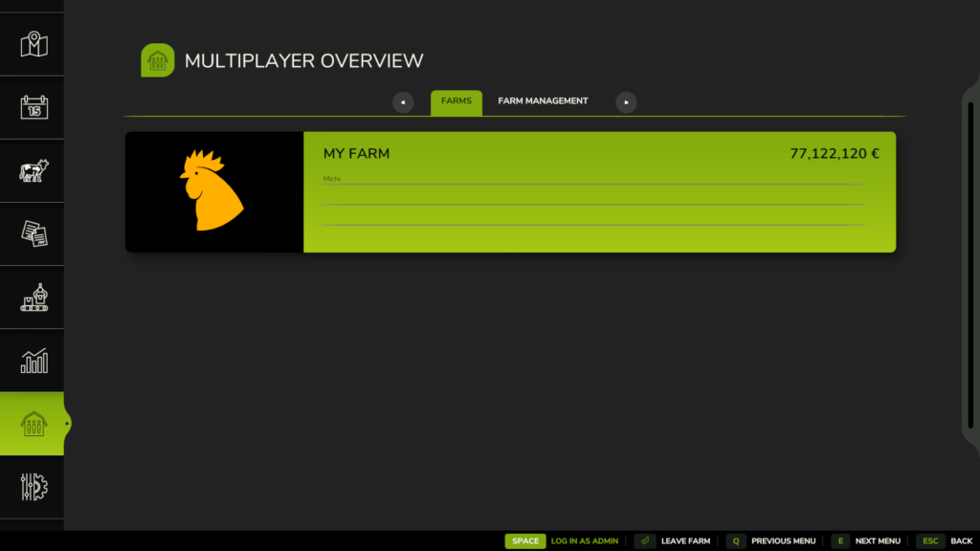Open the game settings sliders icon
Image resolution: width=980 pixels, height=551 pixels.
pyautogui.click(x=33, y=487)
